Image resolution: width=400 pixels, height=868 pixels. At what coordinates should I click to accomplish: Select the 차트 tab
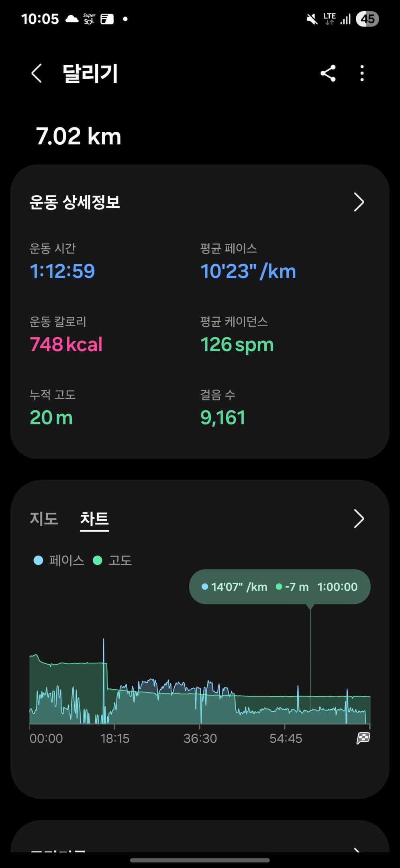pos(94,518)
